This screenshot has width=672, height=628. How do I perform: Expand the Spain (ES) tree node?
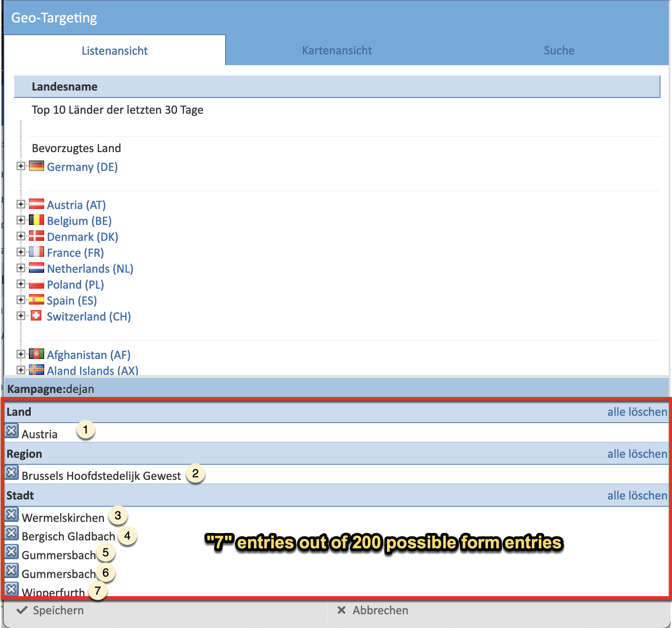coord(21,300)
